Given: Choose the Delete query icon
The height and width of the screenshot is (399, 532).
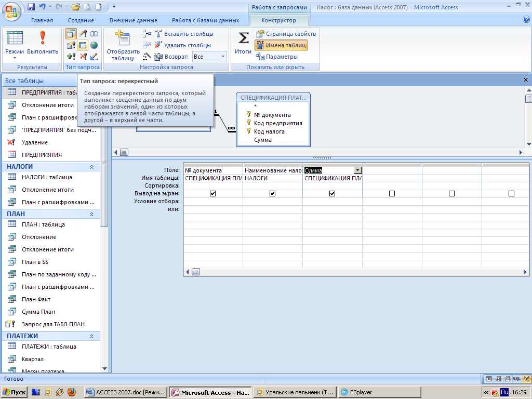Looking at the screenshot, I should 83,56.
